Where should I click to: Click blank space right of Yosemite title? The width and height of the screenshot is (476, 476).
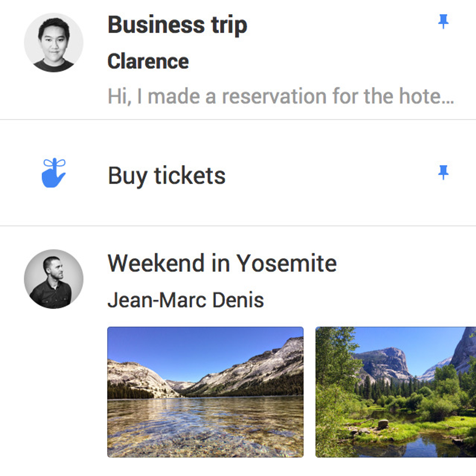pyautogui.click(x=405, y=263)
